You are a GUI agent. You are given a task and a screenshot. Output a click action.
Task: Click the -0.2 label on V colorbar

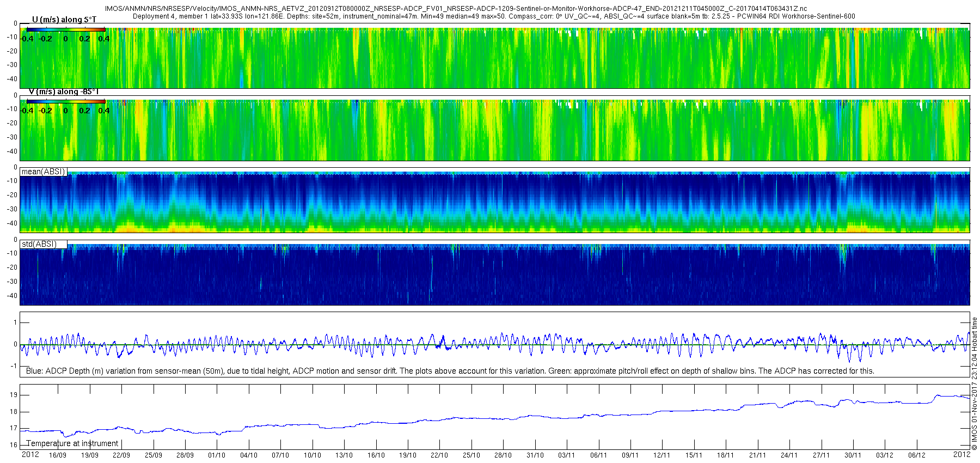click(x=46, y=111)
